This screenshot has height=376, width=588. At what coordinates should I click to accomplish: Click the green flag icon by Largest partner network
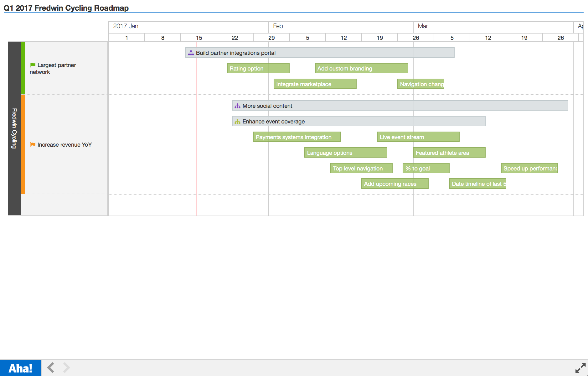[33, 65]
